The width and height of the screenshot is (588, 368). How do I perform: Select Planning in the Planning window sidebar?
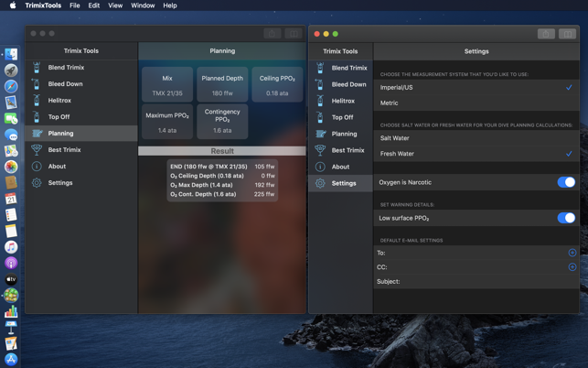(x=81, y=134)
